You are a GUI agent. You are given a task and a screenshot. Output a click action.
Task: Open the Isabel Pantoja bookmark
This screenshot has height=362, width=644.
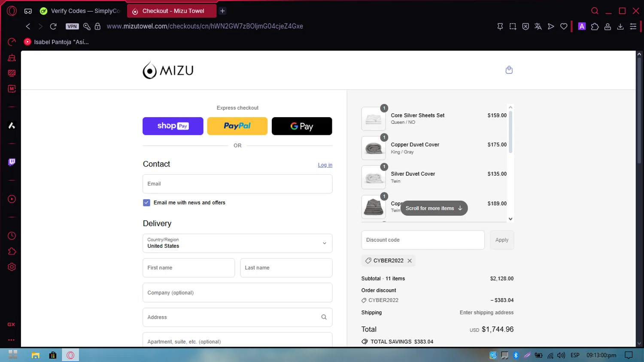(x=57, y=42)
